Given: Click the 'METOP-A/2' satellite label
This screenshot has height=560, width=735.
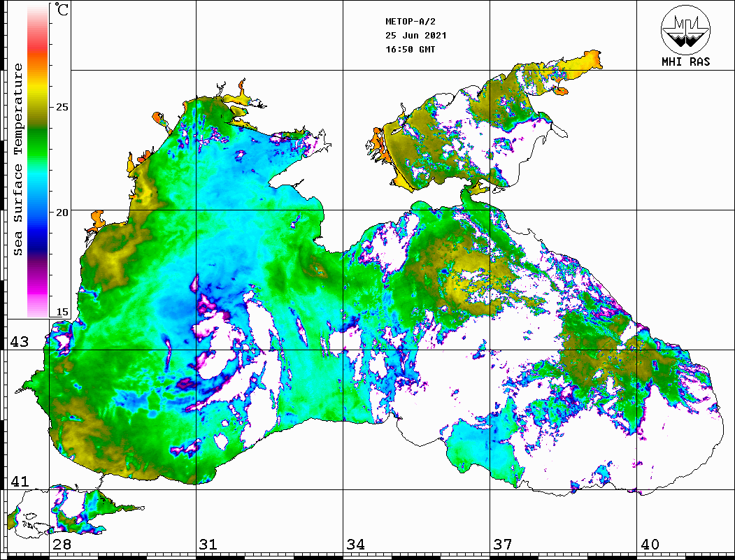Looking at the screenshot, I should tap(410, 22).
